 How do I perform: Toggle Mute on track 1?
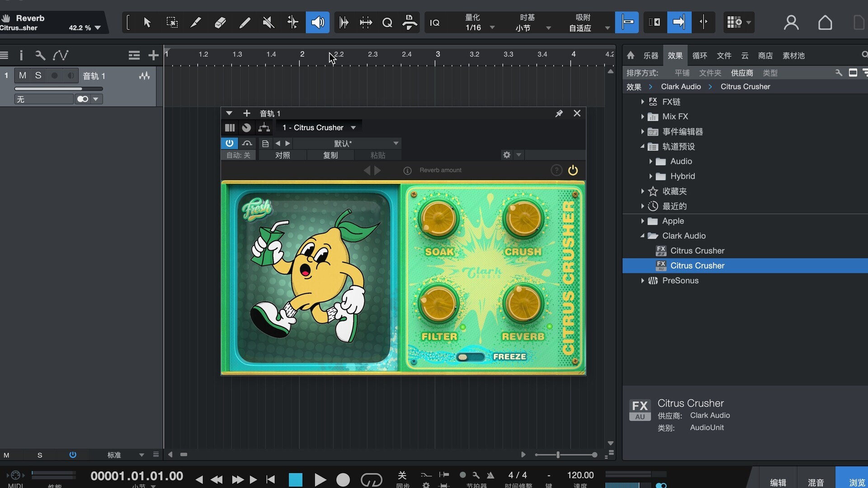click(23, 75)
